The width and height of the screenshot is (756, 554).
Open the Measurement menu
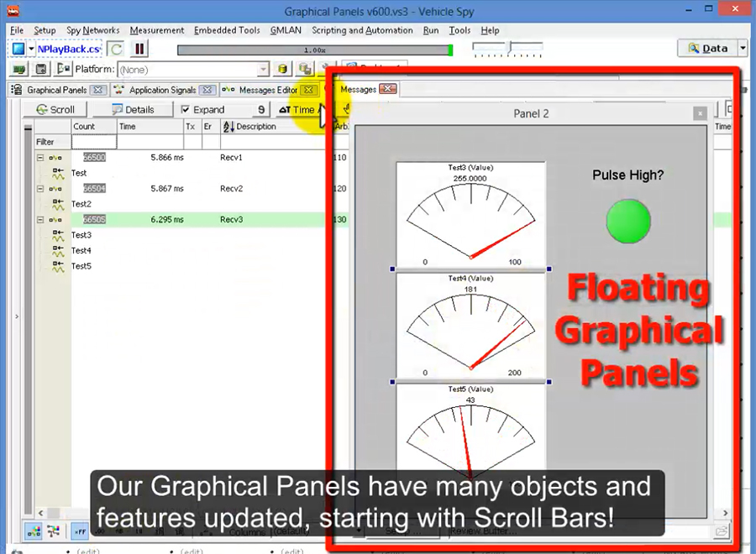pos(157,30)
